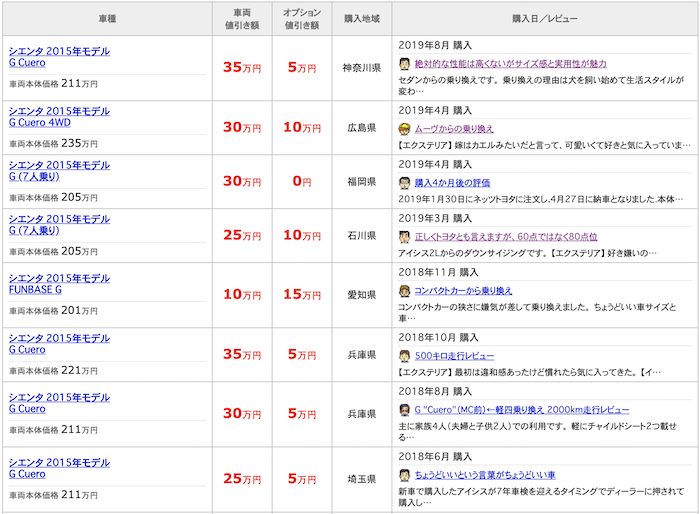The width and height of the screenshot is (700, 514).
Task: Click the reviewer avatar beside ちょうどいいという言葉 review
Action: 404,475
